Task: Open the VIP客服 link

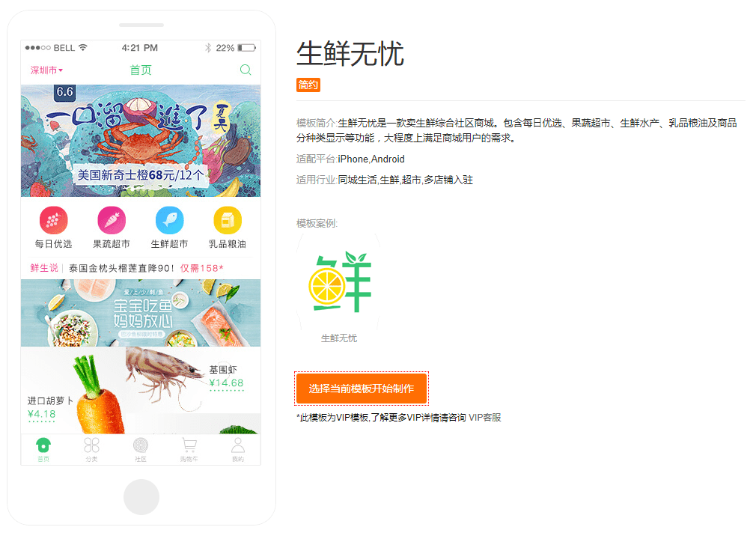Action: pyautogui.click(x=484, y=417)
